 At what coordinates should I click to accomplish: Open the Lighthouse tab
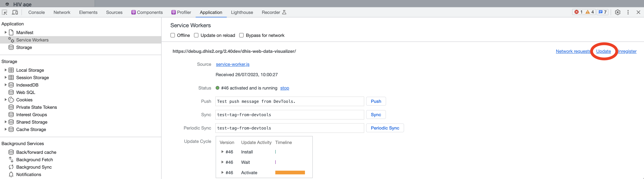pos(242,12)
